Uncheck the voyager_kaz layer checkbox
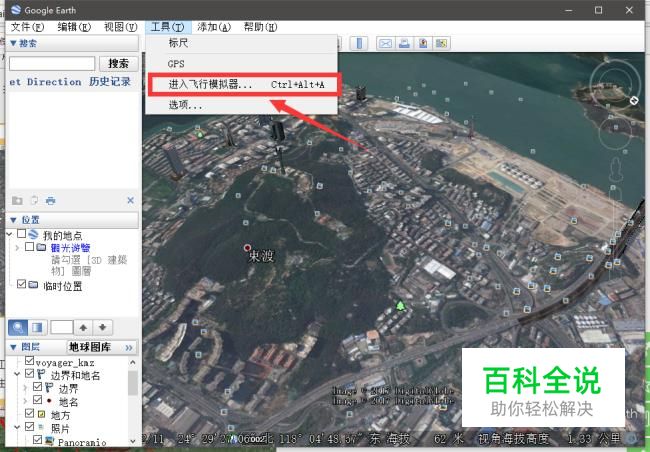This screenshot has height=452, width=650. click(x=29, y=360)
